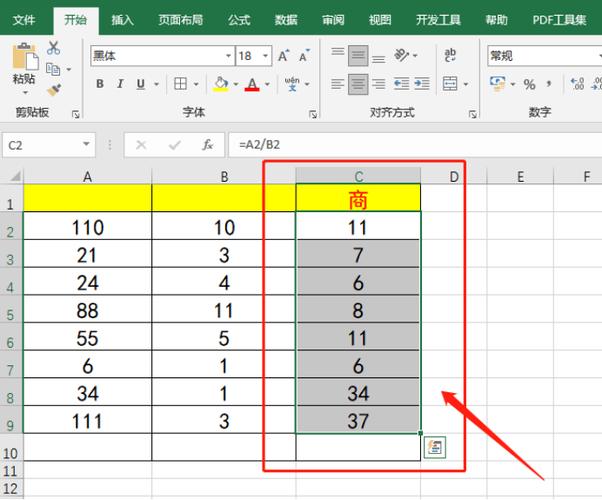Cancel formula entry X icon
Image resolution: width=602 pixels, height=500 pixels.
coord(141,145)
